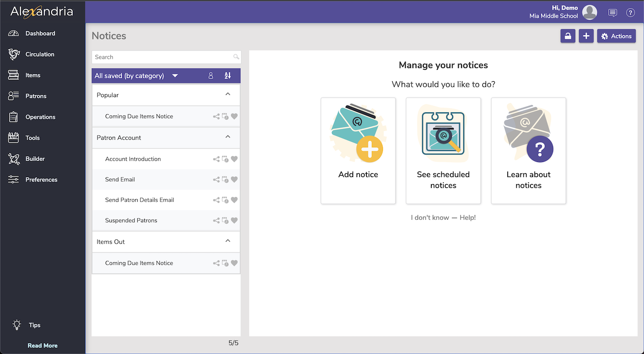
Task: Open the chat messages icon in header
Action: [x=612, y=13]
